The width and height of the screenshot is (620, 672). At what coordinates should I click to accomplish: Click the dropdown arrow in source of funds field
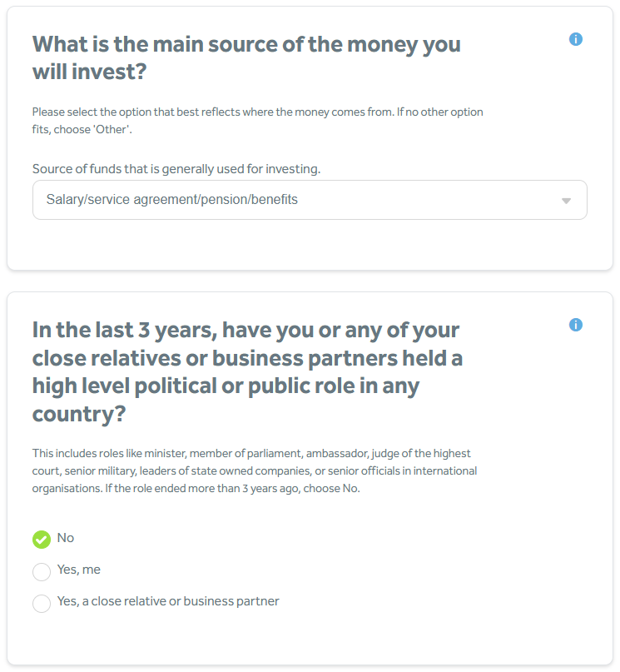[566, 201]
